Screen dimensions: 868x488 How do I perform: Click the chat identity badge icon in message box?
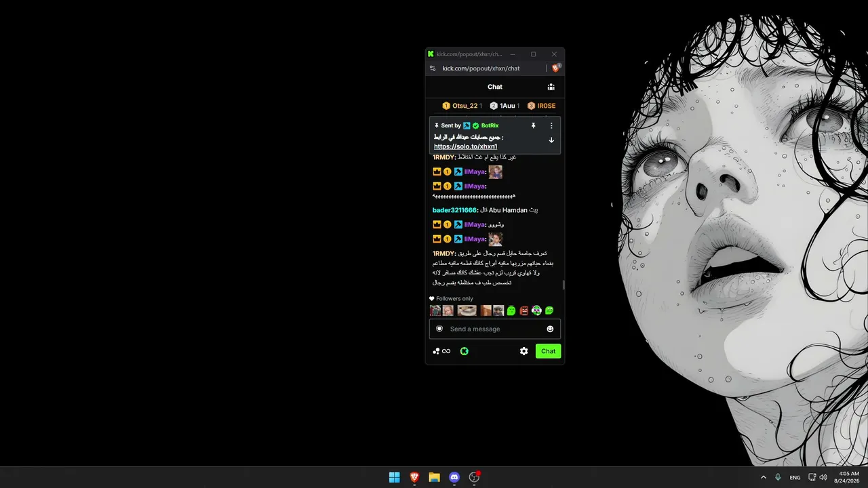[x=439, y=329]
